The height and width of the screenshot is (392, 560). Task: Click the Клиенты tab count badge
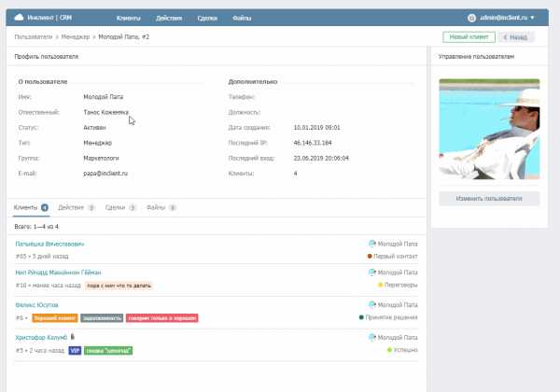tap(45, 207)
